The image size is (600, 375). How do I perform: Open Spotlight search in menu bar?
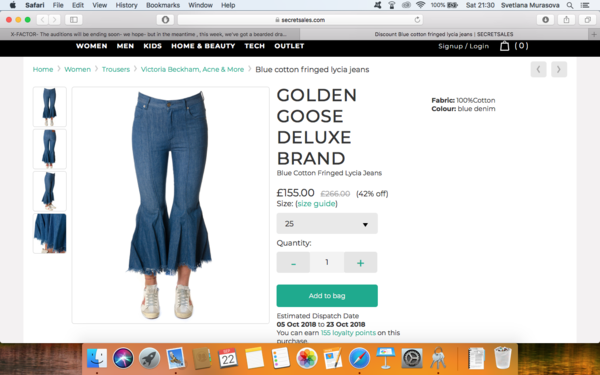570,5
